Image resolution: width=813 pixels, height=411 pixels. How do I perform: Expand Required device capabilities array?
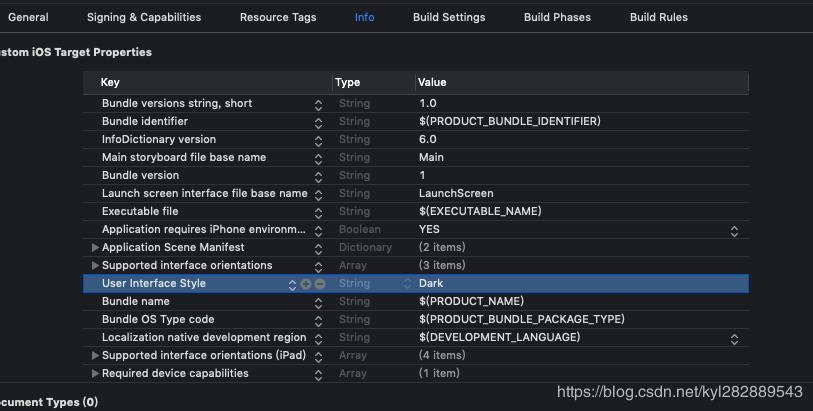tap(96, 374)
